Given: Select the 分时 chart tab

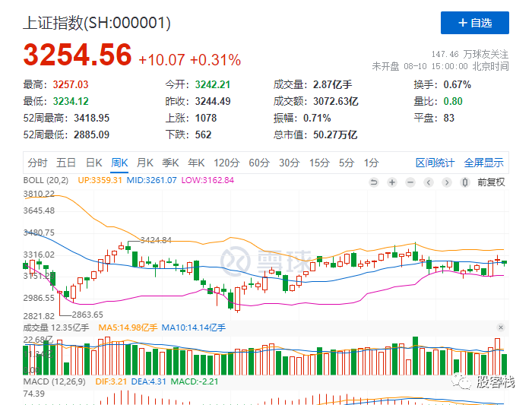Looking at the screenshot, I should click(37, 163).
